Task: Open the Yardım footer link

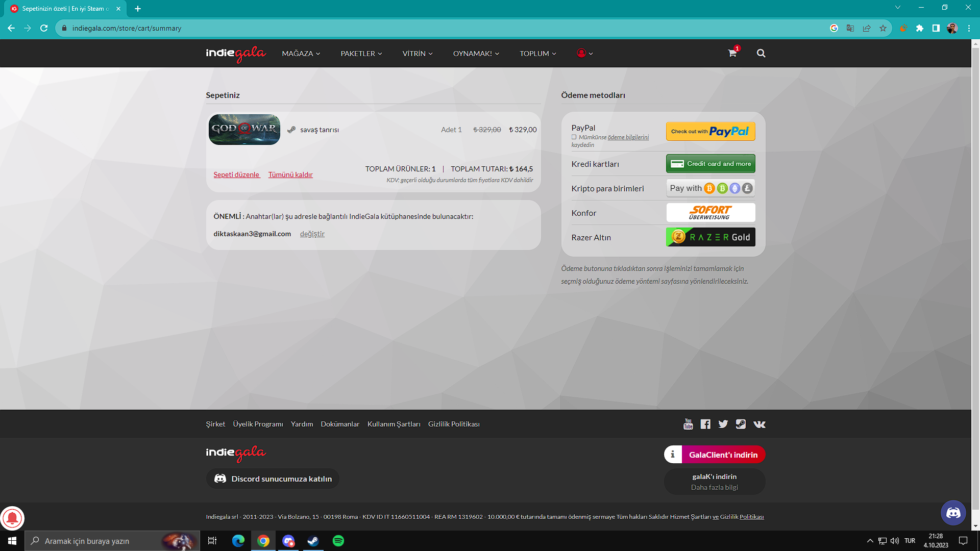Action: 302,424
